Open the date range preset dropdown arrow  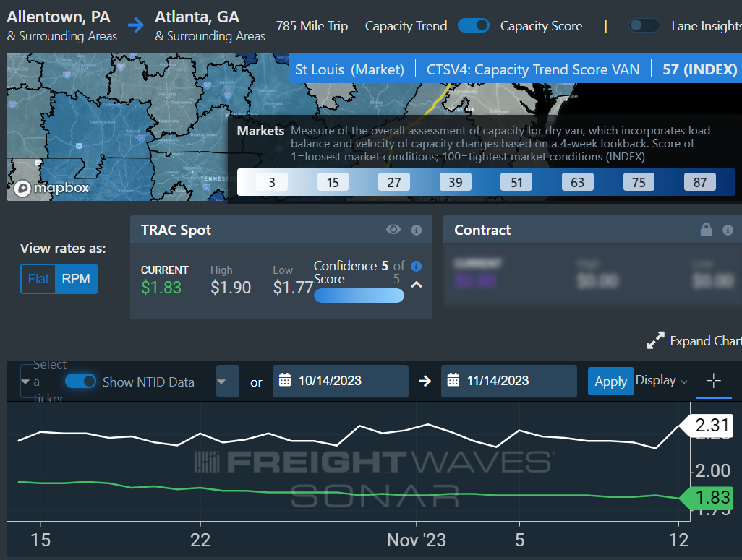coord(228,382)
